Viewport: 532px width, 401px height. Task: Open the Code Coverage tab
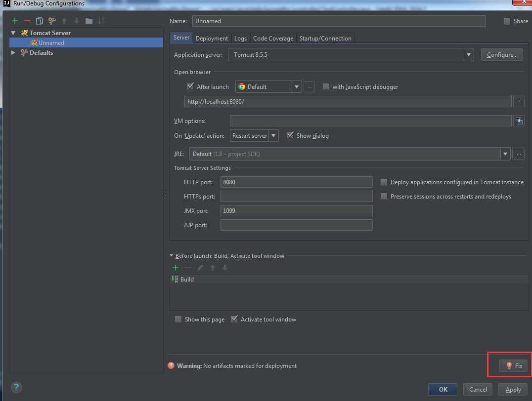tap(273, 39)
